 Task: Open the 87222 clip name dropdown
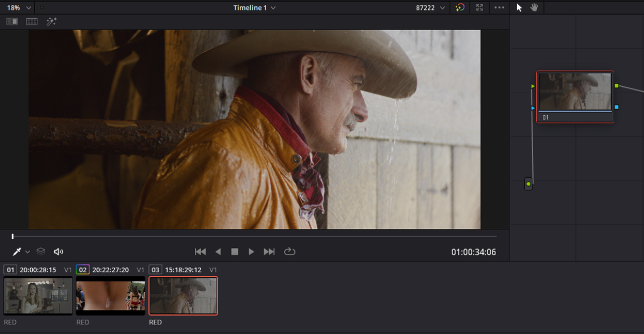click(430, 8)
